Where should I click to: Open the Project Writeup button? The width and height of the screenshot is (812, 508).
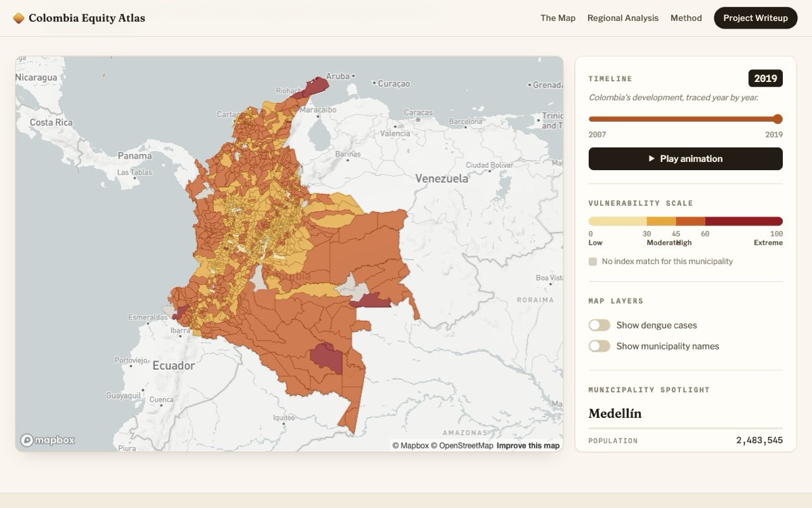tap(755, 18)
